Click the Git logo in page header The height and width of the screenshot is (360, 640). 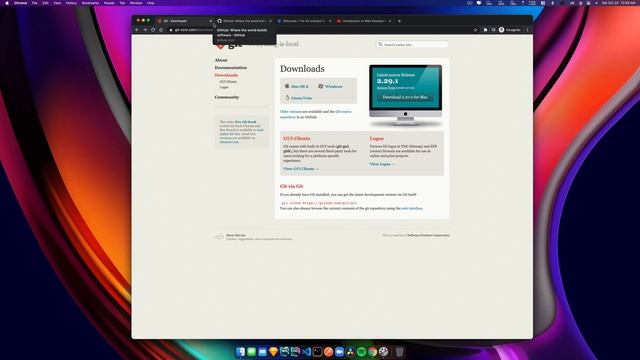click(x=229, y=45)
